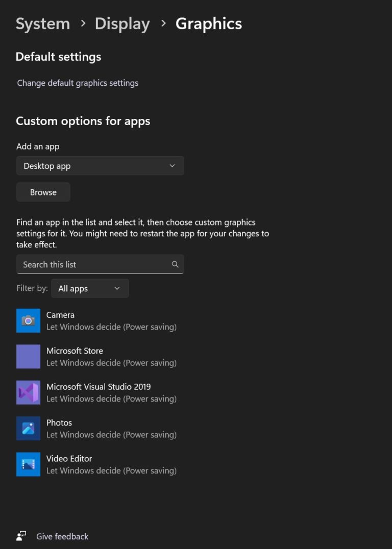The width and height of the screenshot is (392, 549).
Task: Select the Microsoft Store list entry
Action: (102, 356)
